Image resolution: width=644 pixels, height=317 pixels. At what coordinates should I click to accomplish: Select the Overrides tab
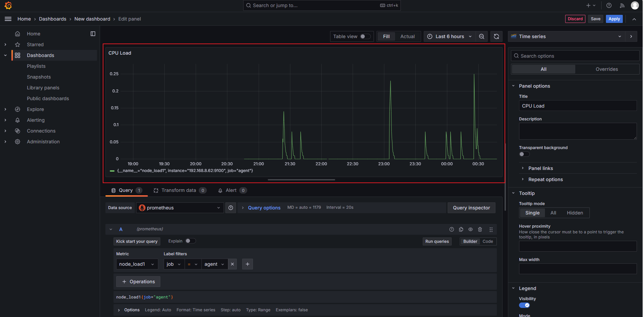(x=607, y=69)
